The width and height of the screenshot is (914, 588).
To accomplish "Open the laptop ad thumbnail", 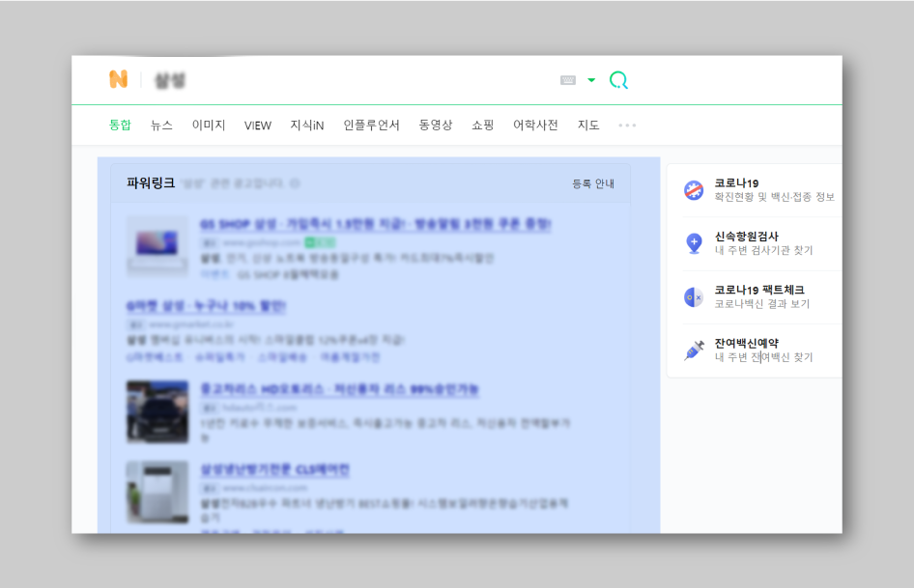I will (157, 245).
